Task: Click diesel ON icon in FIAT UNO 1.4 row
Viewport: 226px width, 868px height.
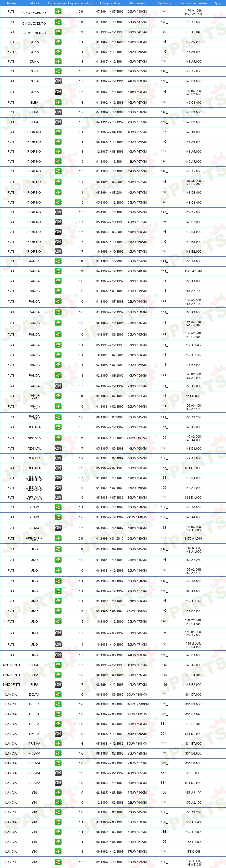Action: (x=58, y=644)
